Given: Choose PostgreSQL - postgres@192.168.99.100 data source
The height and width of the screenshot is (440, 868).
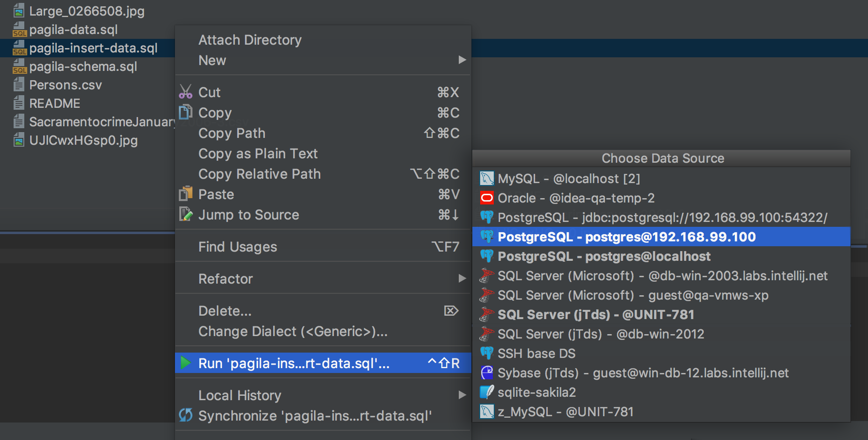Looking at the screenshot, I should coord(661,237).
